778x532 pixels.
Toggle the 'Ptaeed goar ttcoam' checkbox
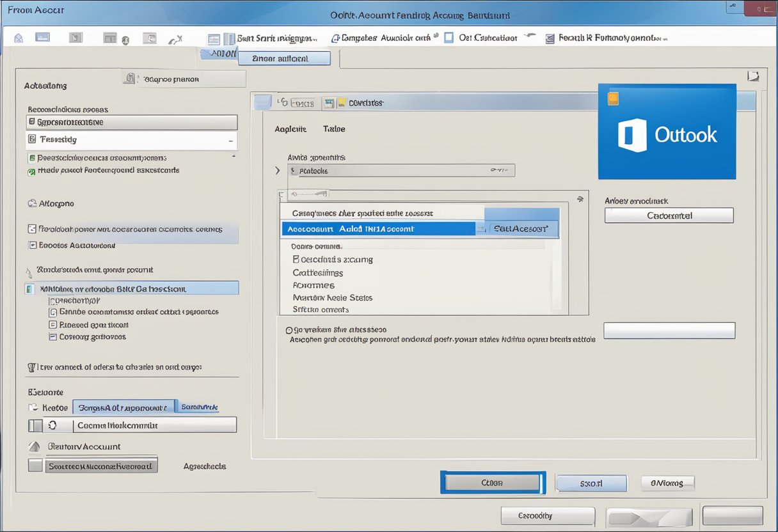(53, 325)
